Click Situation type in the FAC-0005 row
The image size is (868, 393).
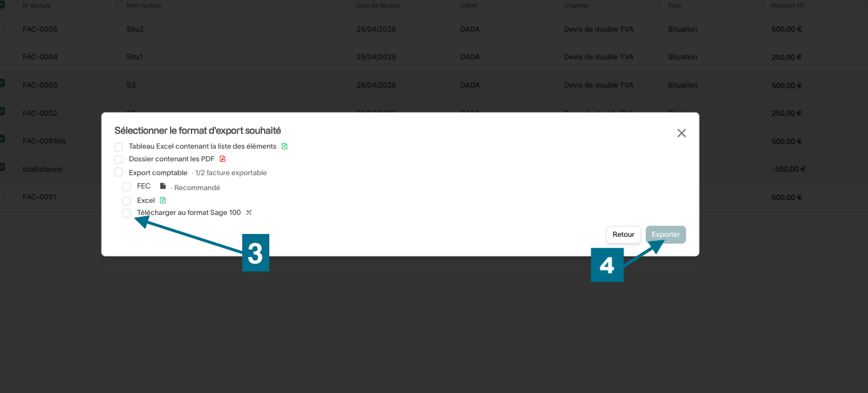click(683, 29)
